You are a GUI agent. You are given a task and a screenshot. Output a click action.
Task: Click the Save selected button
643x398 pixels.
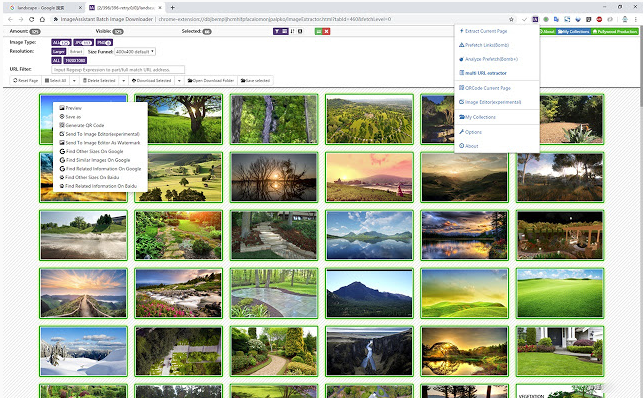[x=255, y=81]
